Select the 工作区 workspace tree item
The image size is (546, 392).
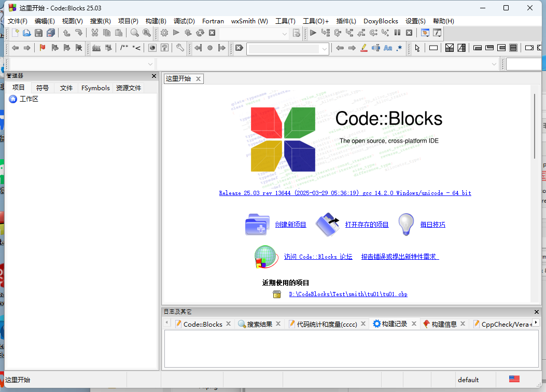click(29, 99)
